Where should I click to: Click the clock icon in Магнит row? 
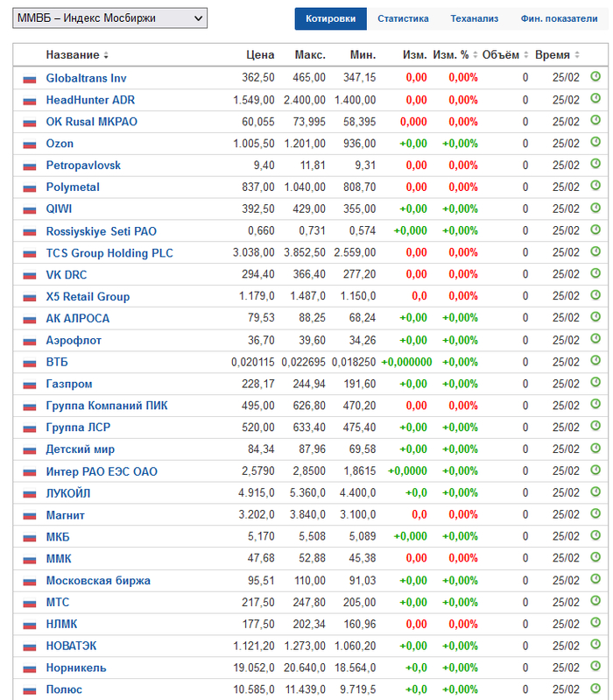pos(595,513)
